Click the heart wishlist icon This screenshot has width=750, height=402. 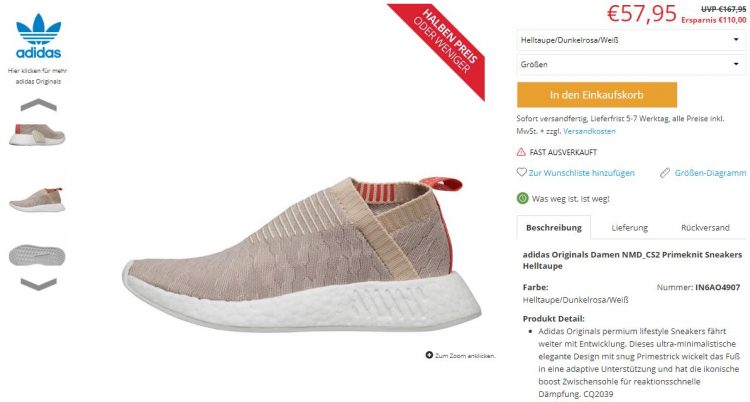click(x=521, y=172)
